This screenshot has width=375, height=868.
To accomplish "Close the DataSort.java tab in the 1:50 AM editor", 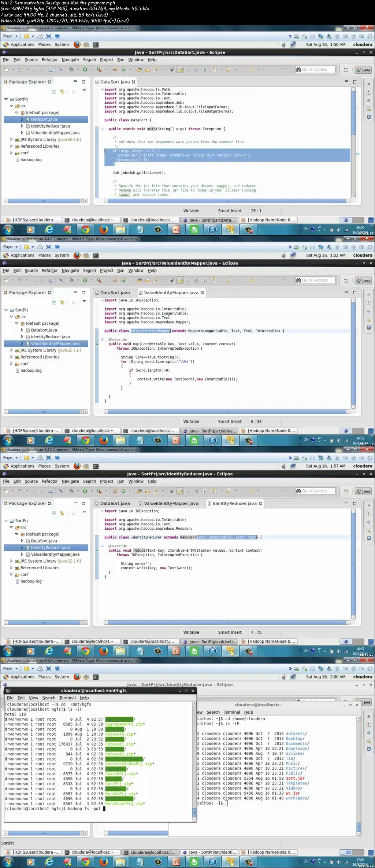I will pyautogui.click(x=133, y=82).
